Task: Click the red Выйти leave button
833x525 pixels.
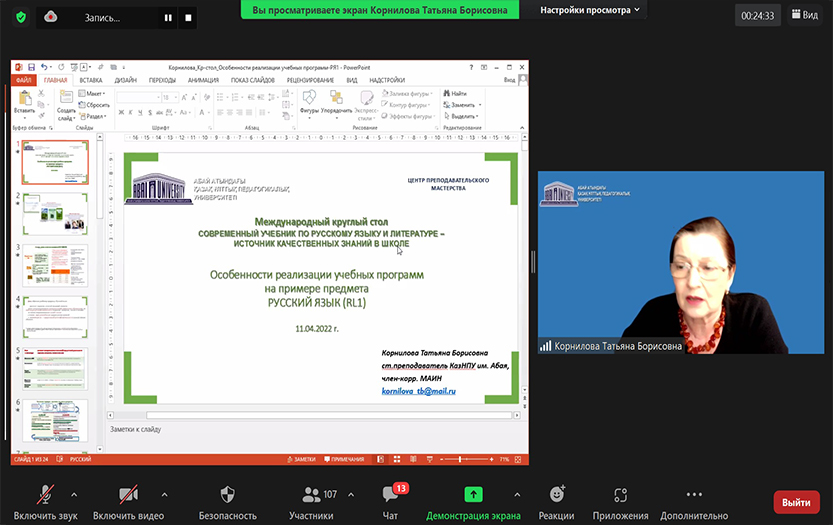Action: (x=796, y=502)
